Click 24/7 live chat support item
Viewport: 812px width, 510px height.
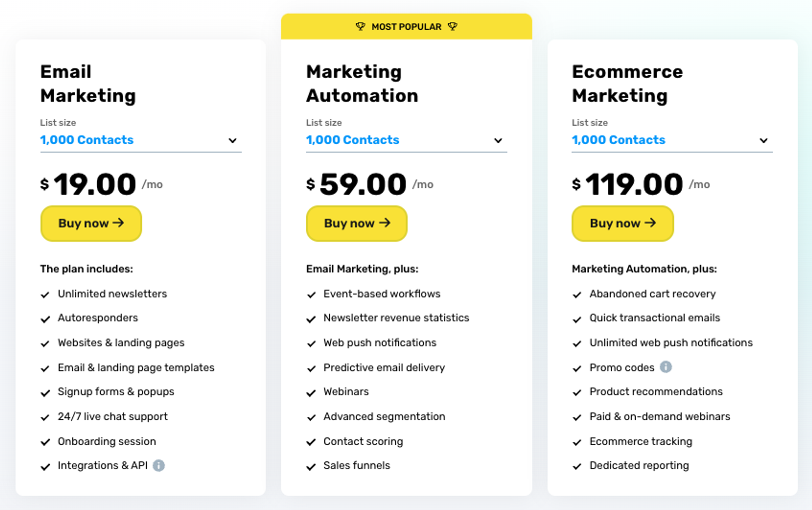pyautogui.click(x=112, y=417)
